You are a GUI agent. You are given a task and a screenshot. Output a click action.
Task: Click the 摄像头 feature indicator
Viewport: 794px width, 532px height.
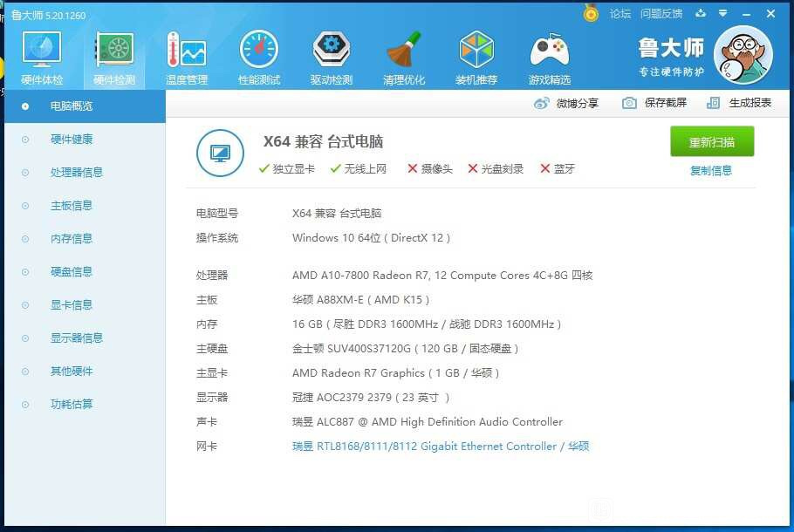pos(430,168)
